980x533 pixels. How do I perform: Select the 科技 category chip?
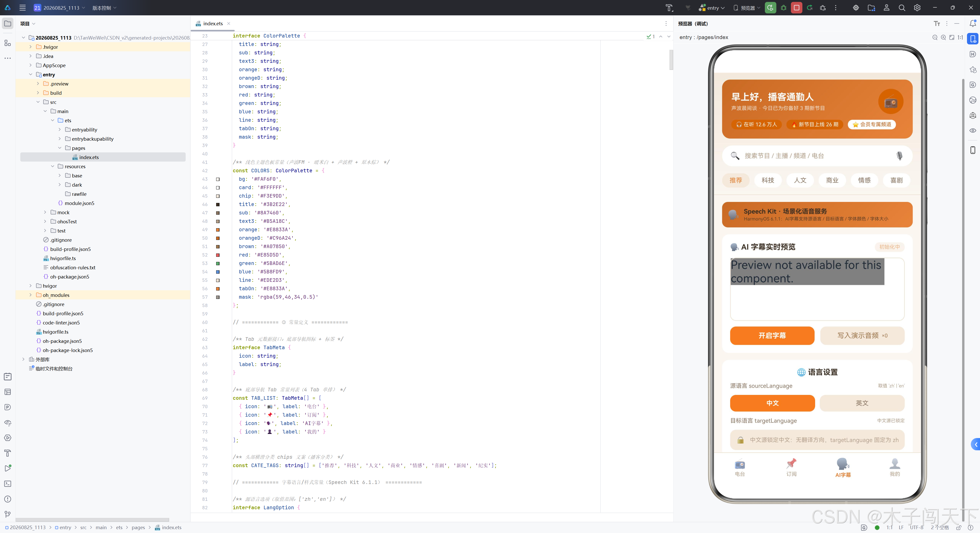(768, 180)
